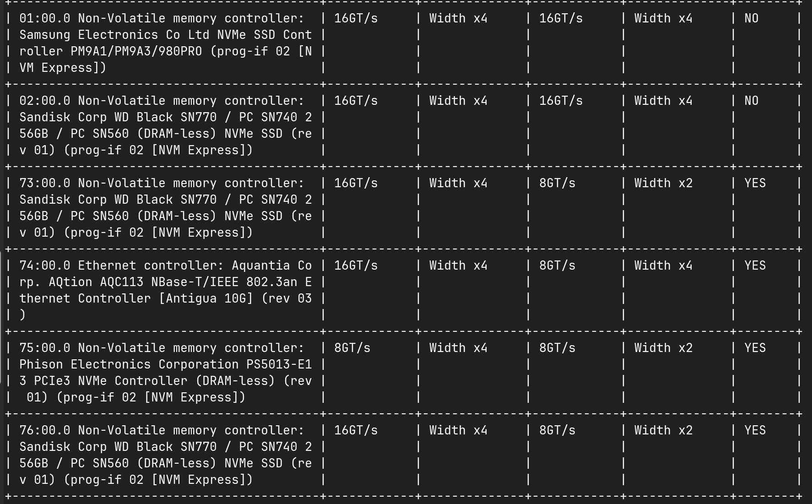This screenshot has height=504, width=812.
Task: Click Width x2 in the 73:00.0 row
Action: tap(663, 183)
